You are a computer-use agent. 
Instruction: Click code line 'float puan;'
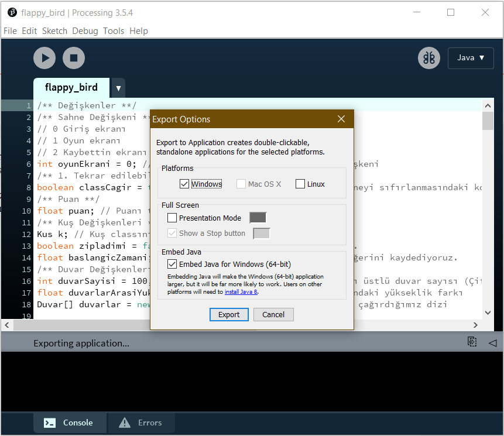(66, 211)
